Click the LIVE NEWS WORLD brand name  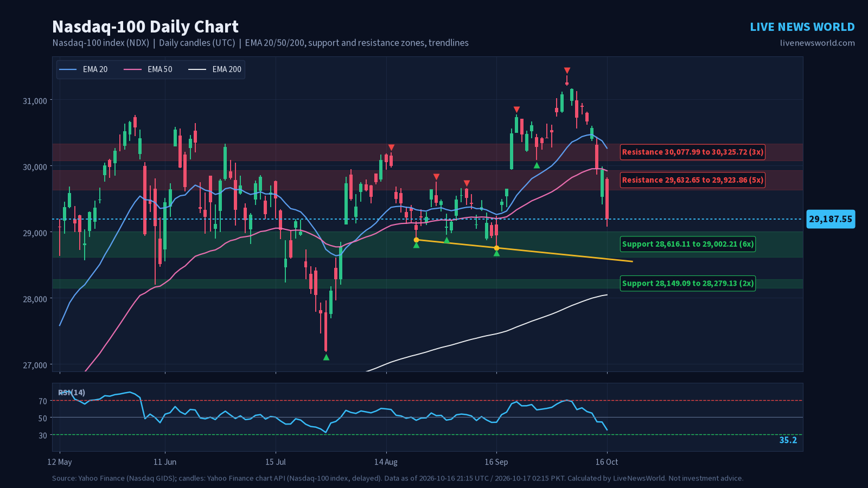pos(802,27)
